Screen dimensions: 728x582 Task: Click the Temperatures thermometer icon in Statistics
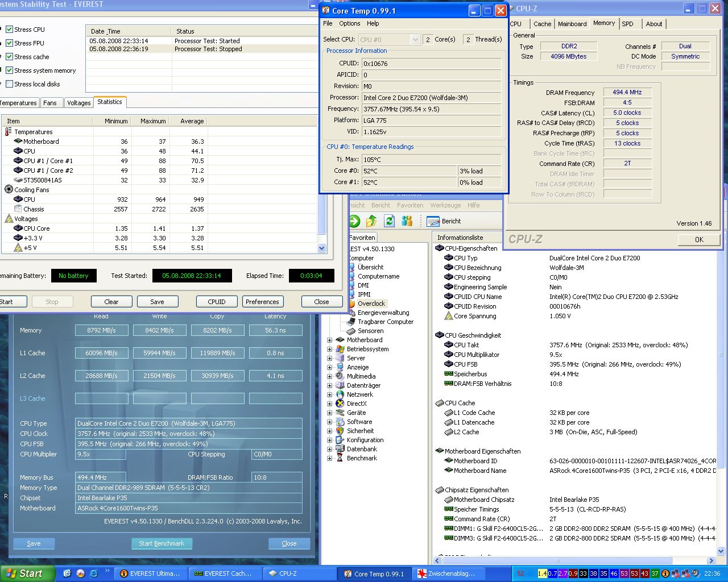point(9,132)
